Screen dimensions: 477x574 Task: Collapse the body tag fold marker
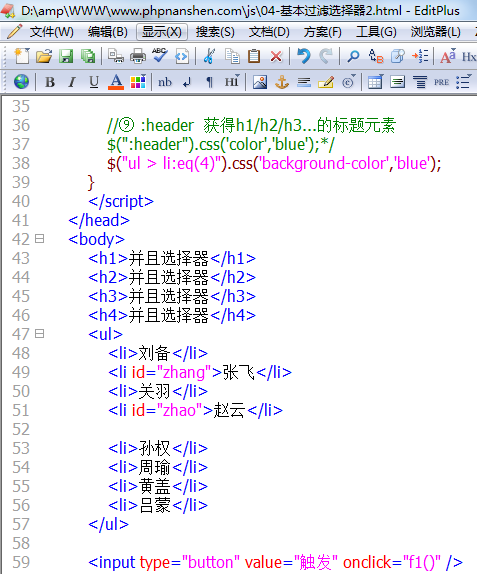(x=40, y=239)
